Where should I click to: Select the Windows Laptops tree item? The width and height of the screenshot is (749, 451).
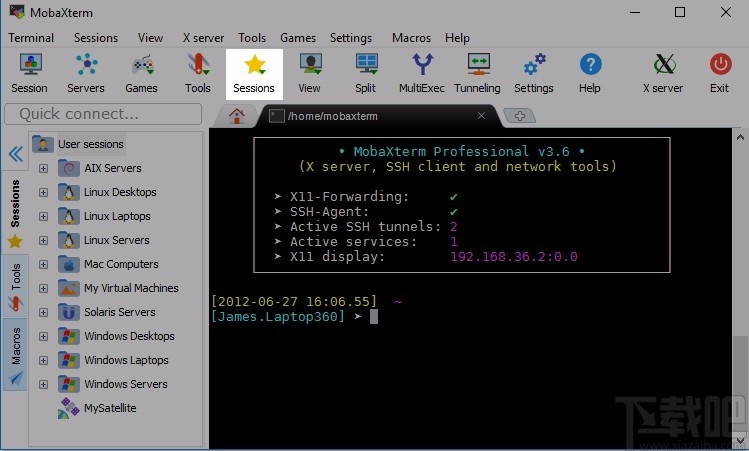126,360
